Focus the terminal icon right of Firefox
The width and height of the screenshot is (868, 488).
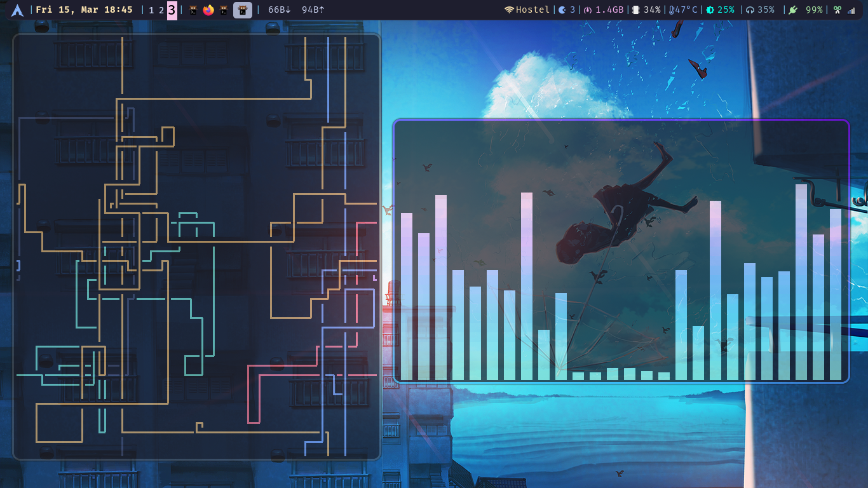224,10
